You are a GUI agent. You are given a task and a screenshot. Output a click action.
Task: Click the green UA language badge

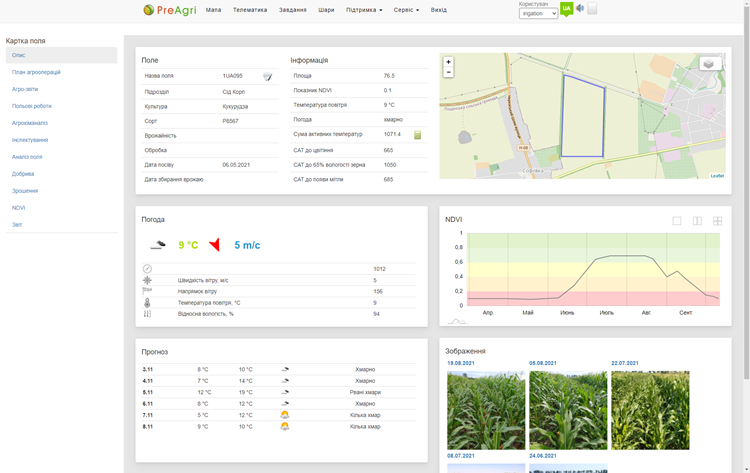pos(566,9)
